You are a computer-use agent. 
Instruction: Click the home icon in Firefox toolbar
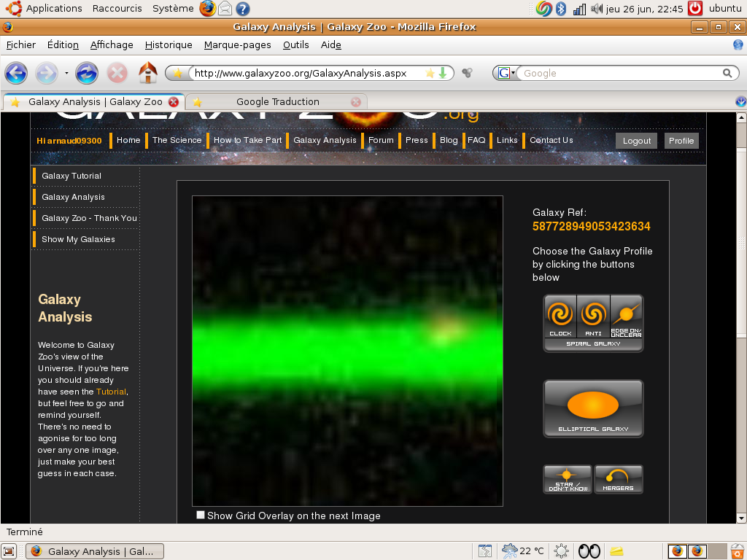pos(147,73)
